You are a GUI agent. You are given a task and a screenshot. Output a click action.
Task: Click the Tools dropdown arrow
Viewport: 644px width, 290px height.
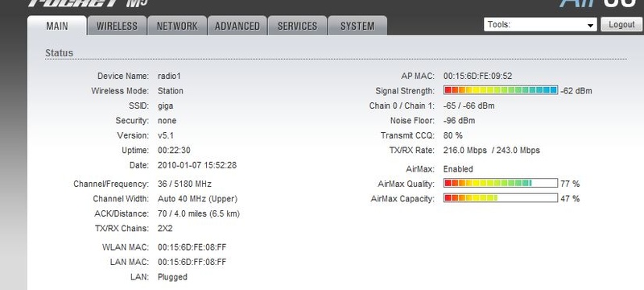coord(591,26)
